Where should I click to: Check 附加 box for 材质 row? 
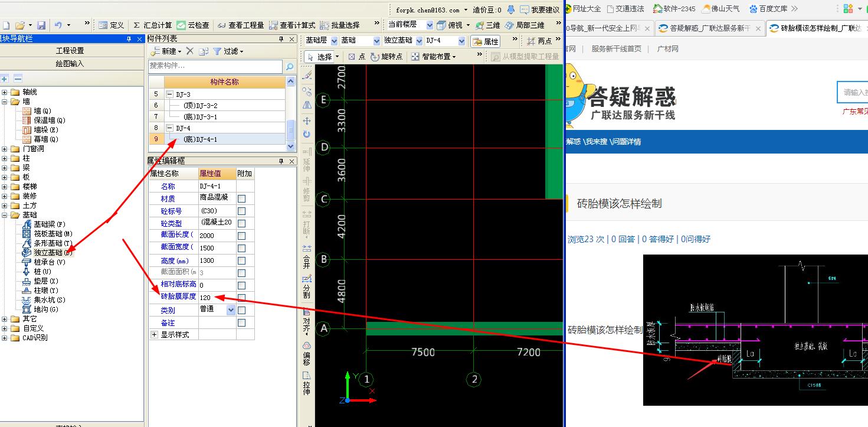coord(241,198)
